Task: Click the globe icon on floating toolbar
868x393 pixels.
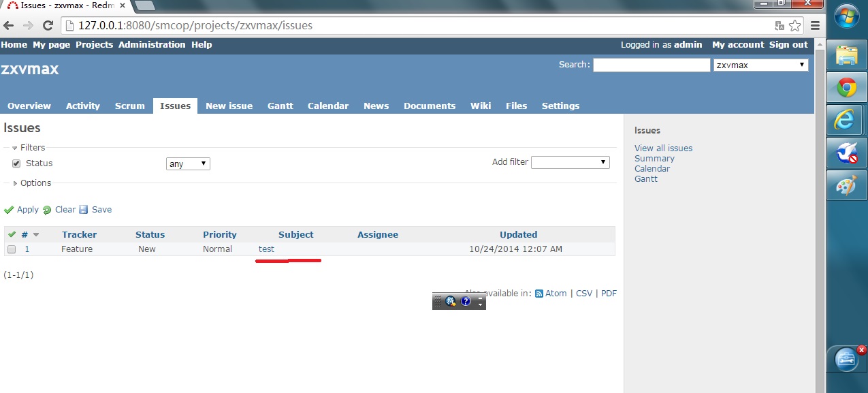Action: point(451,301)
